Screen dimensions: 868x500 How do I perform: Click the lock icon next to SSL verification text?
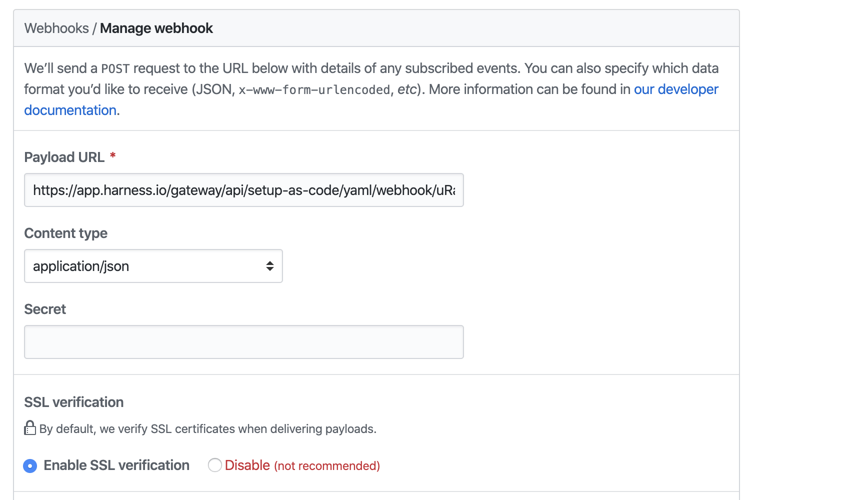[29, 427]
